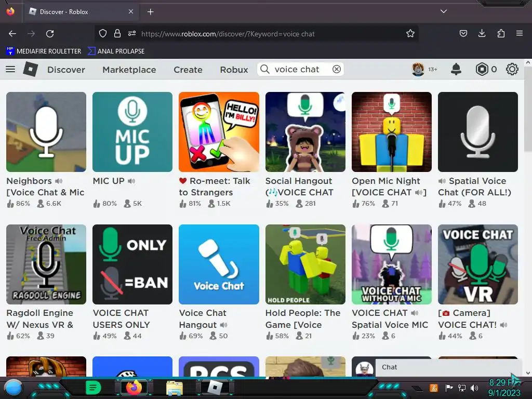The height and width of the screenshot is (399, 532).
Task: Click the voice chat search field
Action: point(300,69)
